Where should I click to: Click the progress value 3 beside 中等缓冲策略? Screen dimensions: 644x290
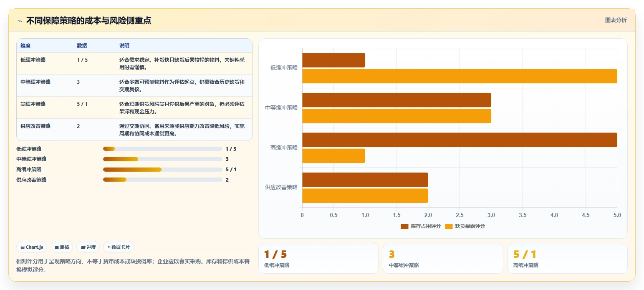tap(227, 159)
